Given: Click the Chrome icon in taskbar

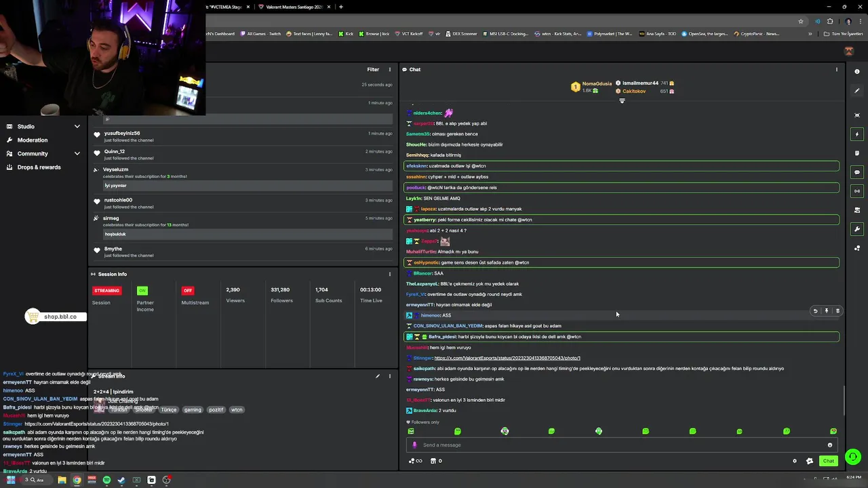Looking at the screenshot, I should pyautogui.click(x=77, y=480).
